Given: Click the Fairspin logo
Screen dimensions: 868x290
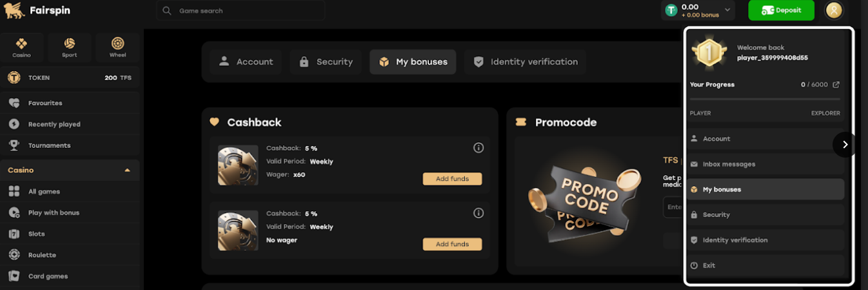Looking at the screenshot, I should (x=36, y=11).
